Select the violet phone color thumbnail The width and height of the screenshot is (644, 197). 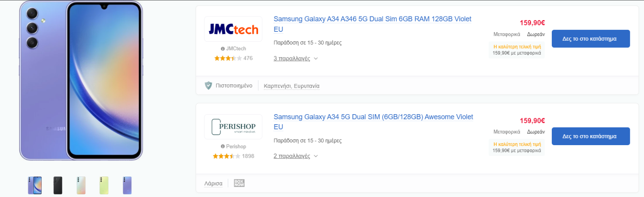coord(127,185)
